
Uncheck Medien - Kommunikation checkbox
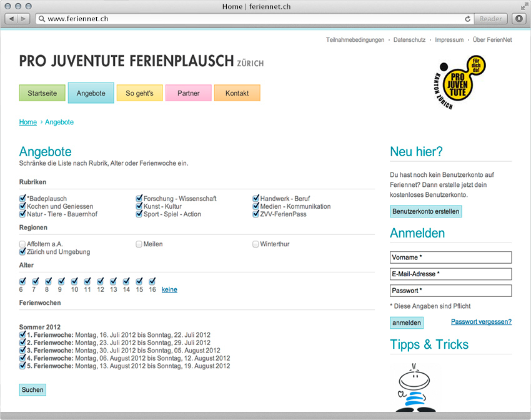point(256,206)
